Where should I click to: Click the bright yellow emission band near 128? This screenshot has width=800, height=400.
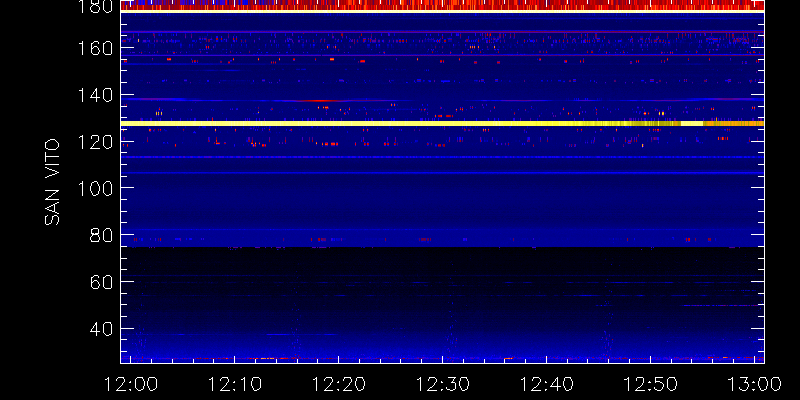(x=442, y=123)
